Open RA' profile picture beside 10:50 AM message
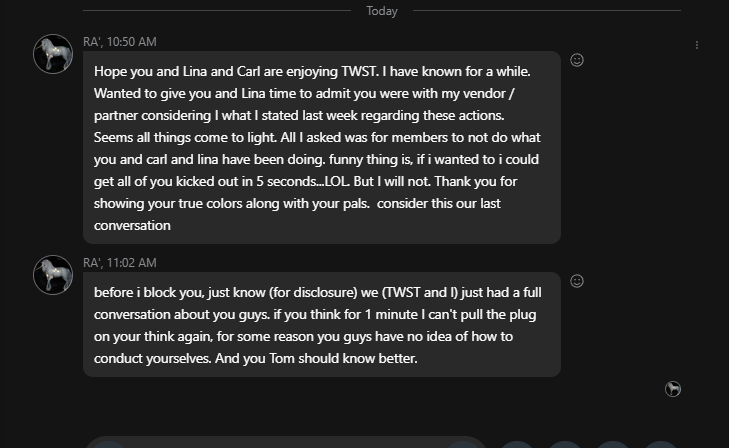 (x=53, y=54)
